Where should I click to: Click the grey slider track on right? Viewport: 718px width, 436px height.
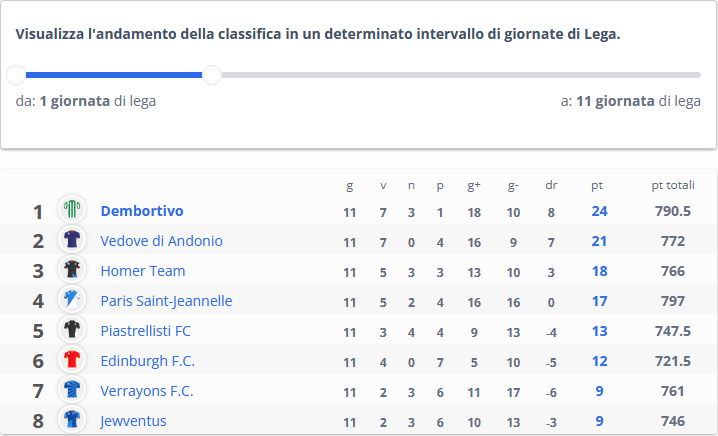click(461, 75)
